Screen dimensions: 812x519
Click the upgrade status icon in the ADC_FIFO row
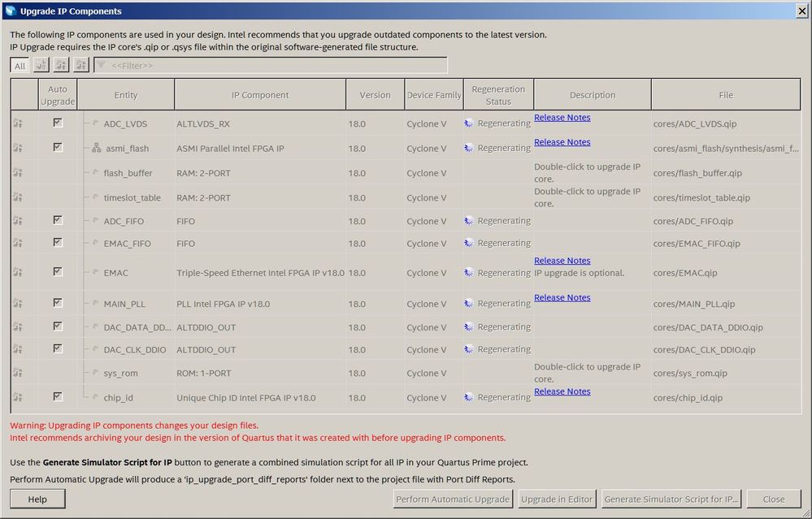coord(18,220)
